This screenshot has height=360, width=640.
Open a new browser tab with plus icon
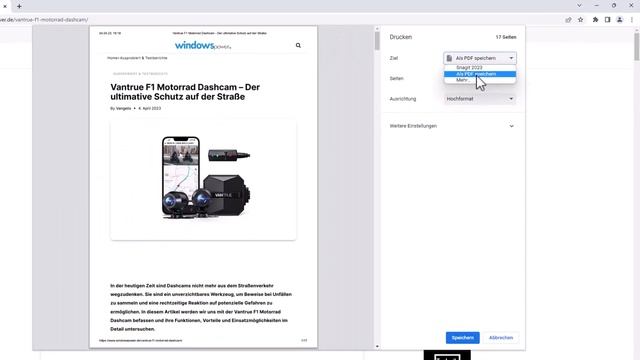pyautogui.click(x=19, y=6)
